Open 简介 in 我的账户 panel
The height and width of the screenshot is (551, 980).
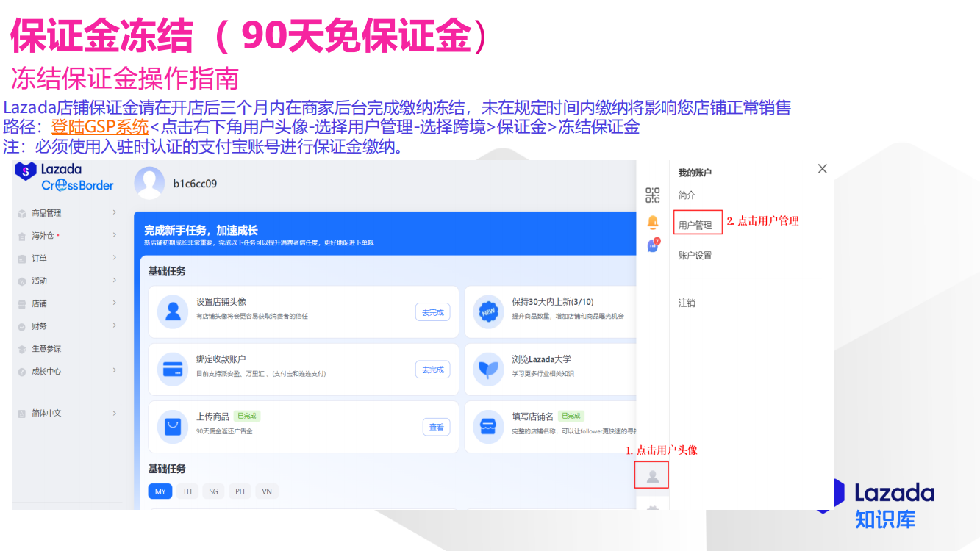click(687, 195)
